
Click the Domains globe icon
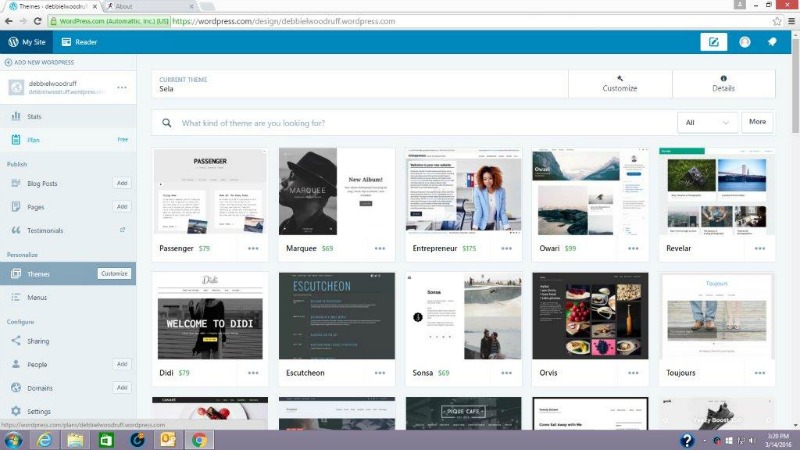click(16, 388)
